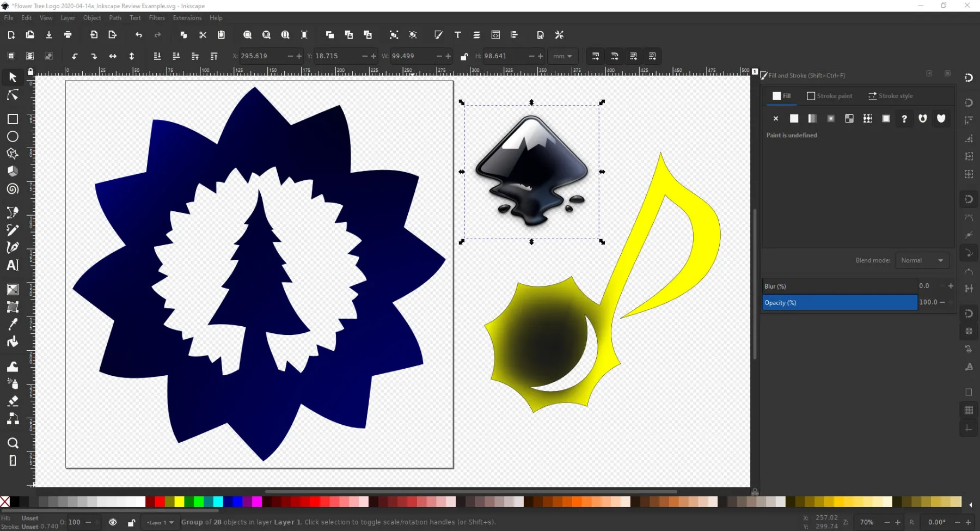Toggle current layer visibility eye

tap(113, 522)
